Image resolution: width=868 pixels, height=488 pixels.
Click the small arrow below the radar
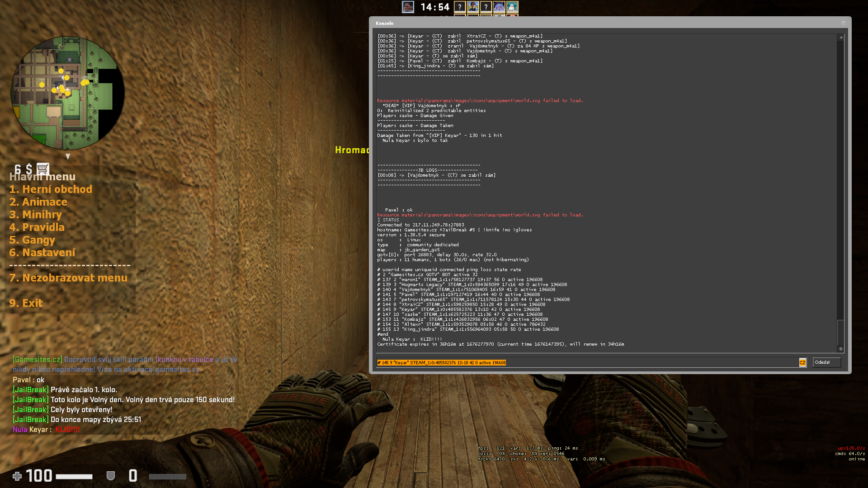pos(68,156)
